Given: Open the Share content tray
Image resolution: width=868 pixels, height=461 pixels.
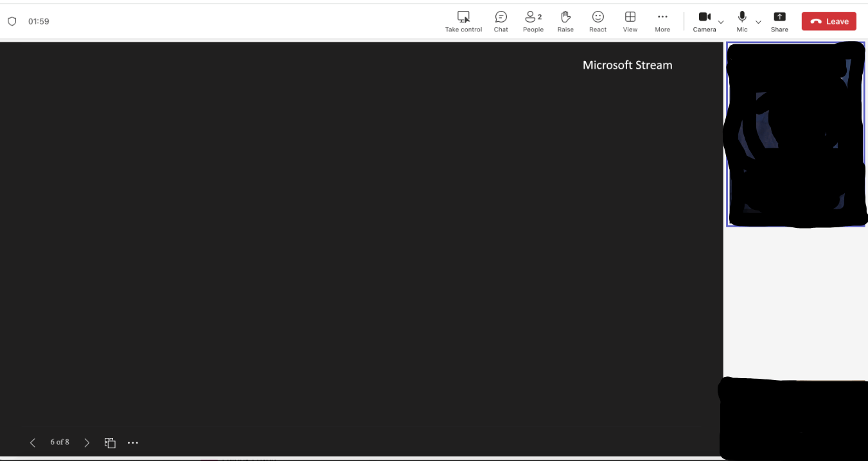Looking at the screenshot, I should click(779, 21).
